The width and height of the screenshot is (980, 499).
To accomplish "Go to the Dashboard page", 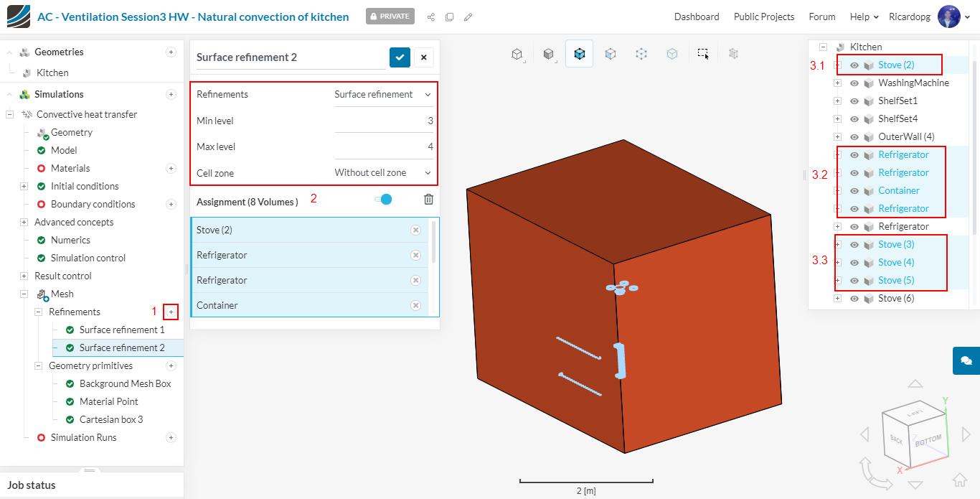I will 696,17.
